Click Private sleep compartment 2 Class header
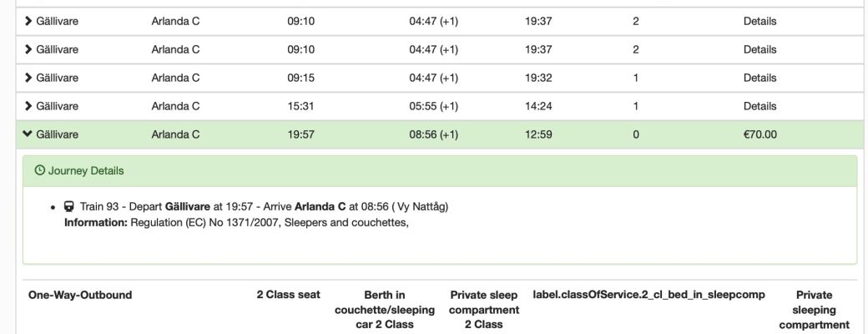Image resolution: width=868 pixels, height=334 pixels. coord(484,310)
